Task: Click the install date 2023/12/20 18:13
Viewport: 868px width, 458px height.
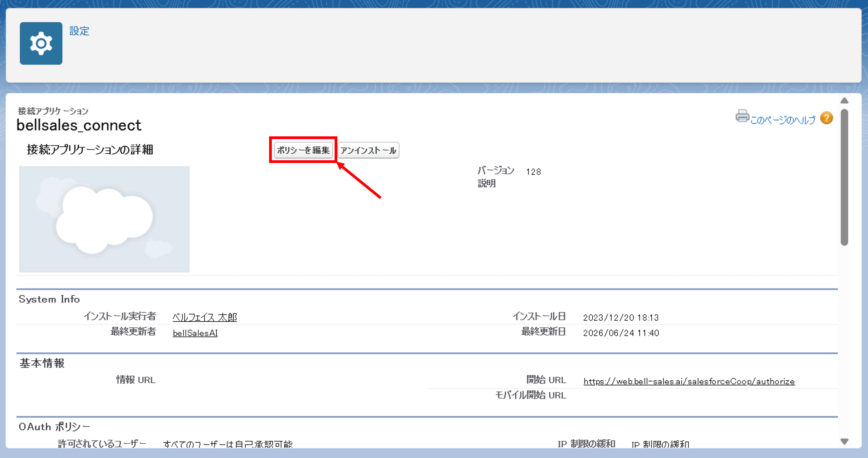Action: pyautogui.click(x=621, y=318)
